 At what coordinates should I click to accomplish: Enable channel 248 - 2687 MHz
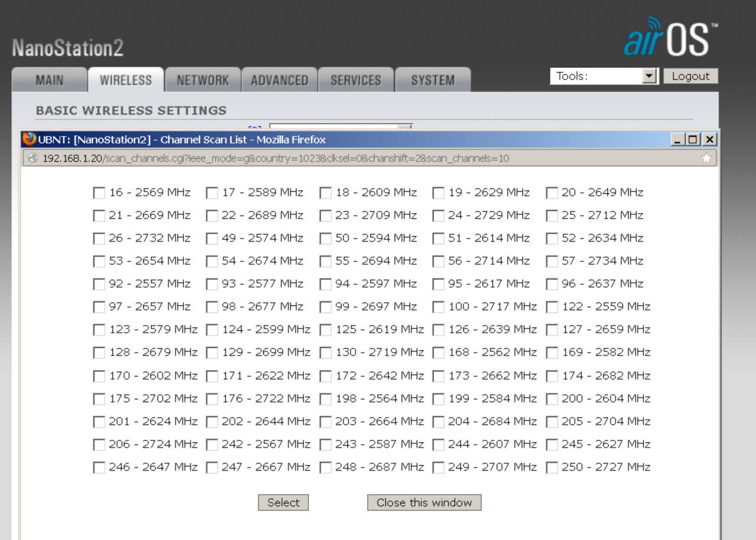pos(325,468)
